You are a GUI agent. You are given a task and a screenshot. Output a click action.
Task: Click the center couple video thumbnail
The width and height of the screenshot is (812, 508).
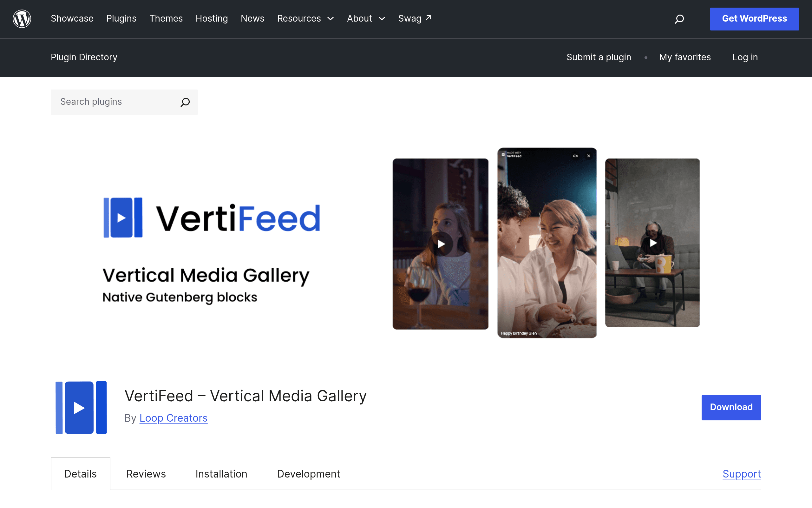[547, 243]
